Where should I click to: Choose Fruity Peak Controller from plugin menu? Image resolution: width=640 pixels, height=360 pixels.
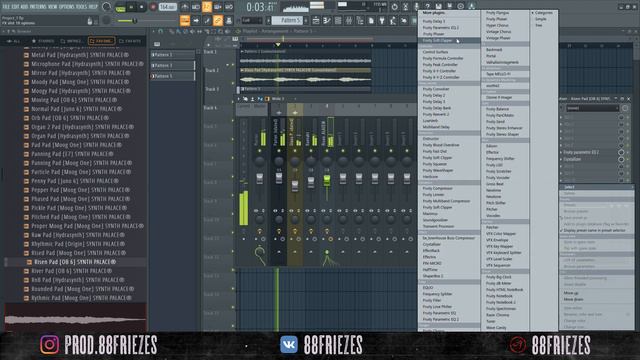click(x=440, y=64)
